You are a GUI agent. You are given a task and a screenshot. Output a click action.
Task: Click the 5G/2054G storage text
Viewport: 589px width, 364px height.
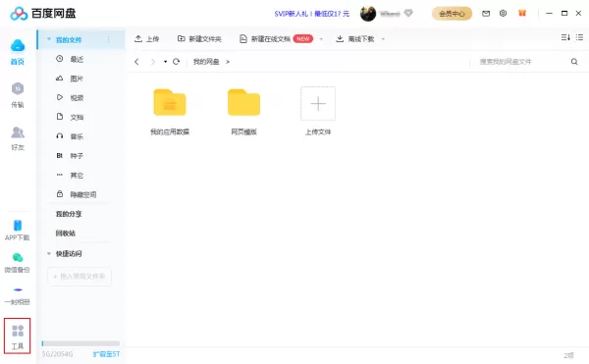57,354
